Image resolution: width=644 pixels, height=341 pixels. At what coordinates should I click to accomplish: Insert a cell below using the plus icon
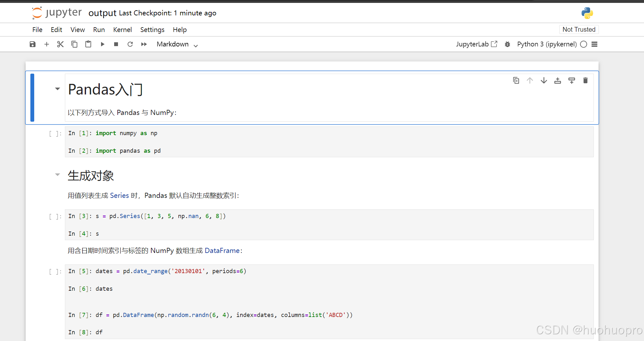tap(47, 44)
